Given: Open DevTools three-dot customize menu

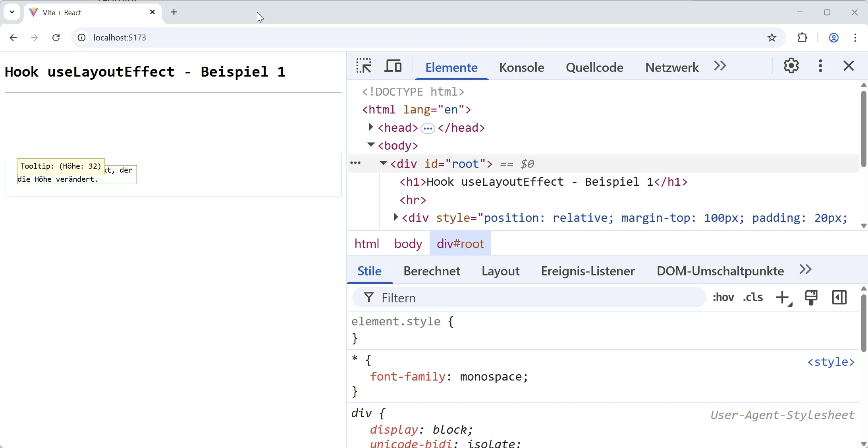Looking at the screenshot, I should click(x=820, y=66).
